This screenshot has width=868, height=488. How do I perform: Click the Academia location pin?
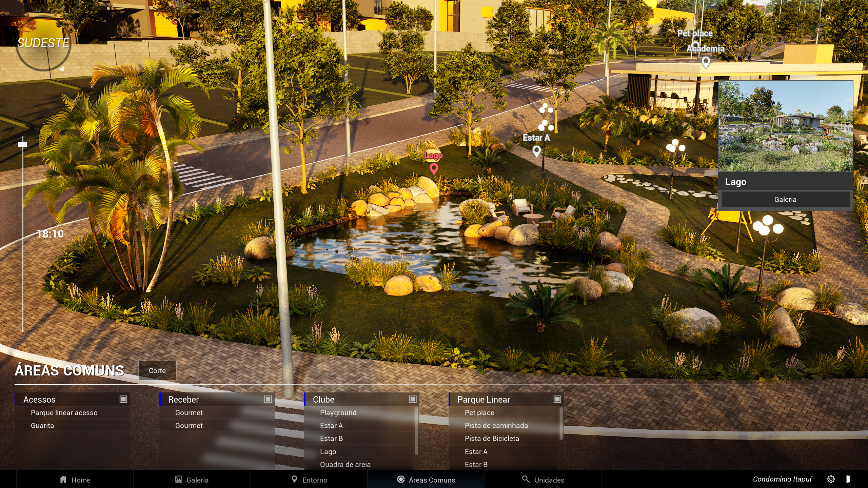pos(706,62)
